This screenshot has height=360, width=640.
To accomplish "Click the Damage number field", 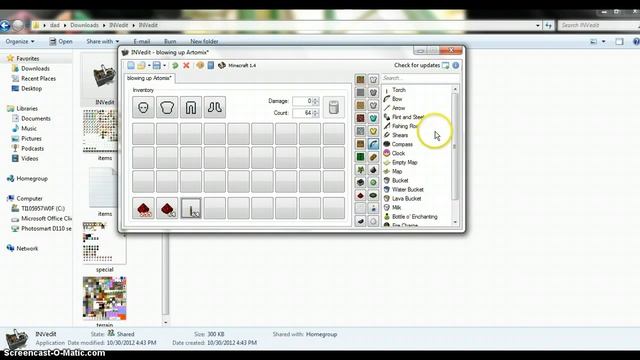I will tap(302, 101).
